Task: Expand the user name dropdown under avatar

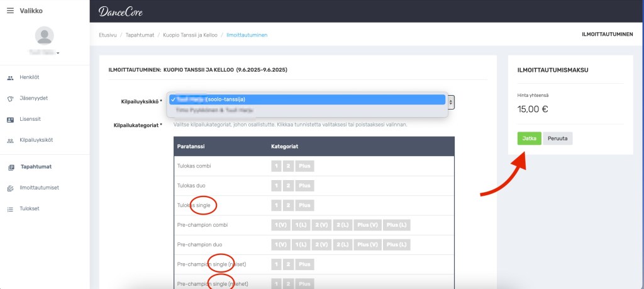Action: pyautogui.click(x=58, y=54)
